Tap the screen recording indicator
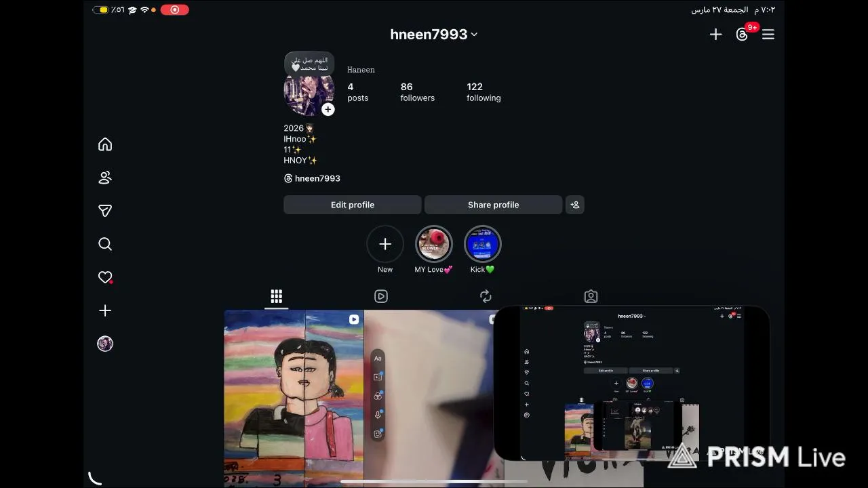Viewport: 868px width, 488px height. (175, 9)
